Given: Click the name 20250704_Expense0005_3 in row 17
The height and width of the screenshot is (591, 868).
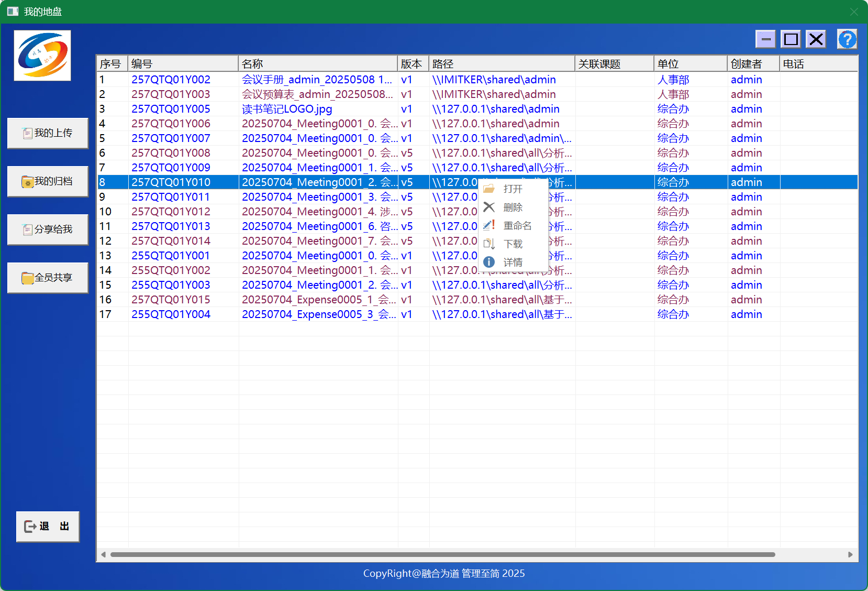Looking at the screenshot, I should pyautogui.click(x=319, y=314).
